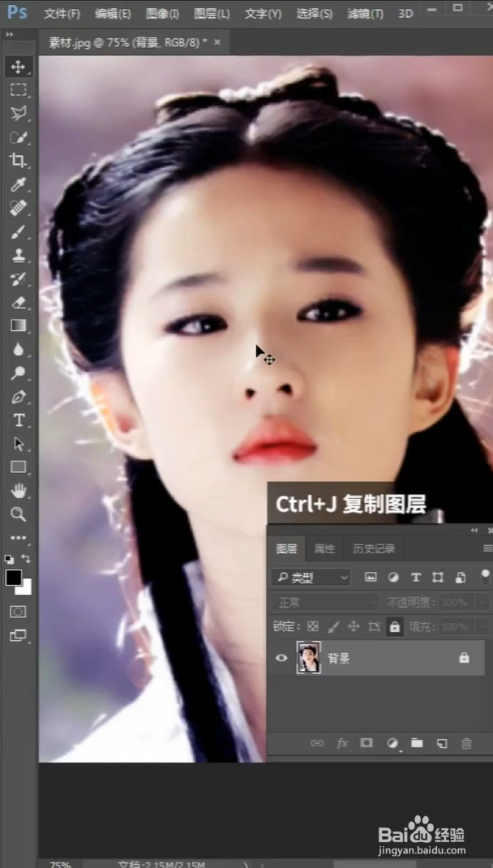This screenshot has width=493, height=868.
Task: Select the Dodge tool
Action: 19,373
